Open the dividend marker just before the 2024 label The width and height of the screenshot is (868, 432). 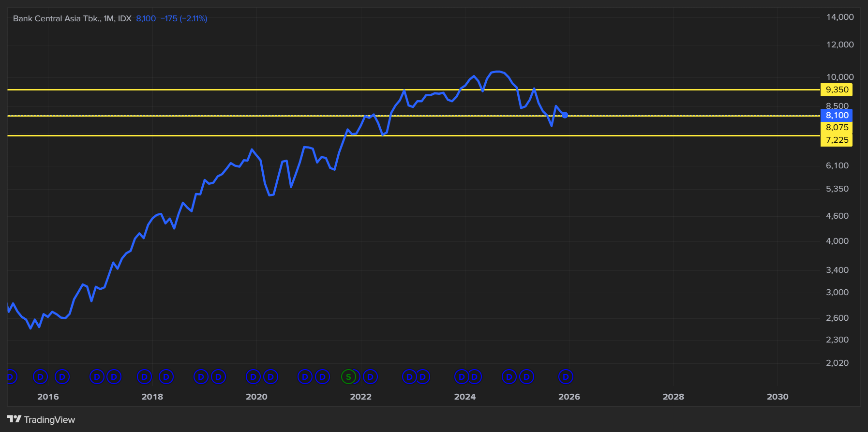(x=462, y=377)
